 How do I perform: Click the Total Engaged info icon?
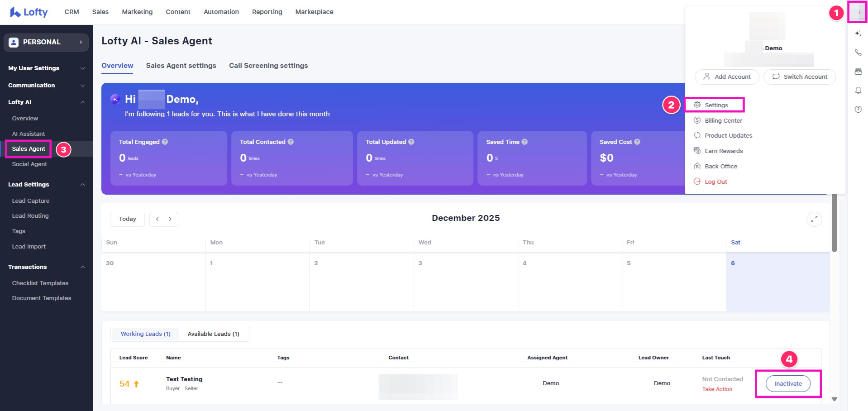point(165,142)
